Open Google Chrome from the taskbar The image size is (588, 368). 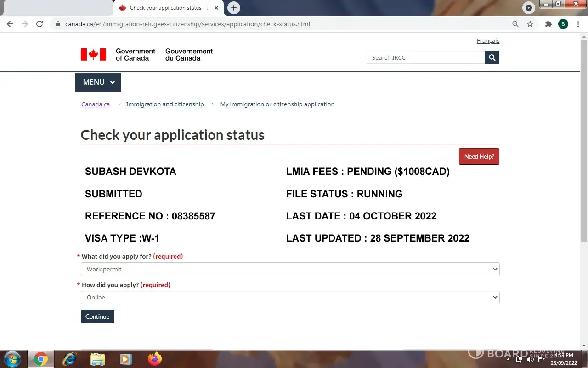click(41, 359)
